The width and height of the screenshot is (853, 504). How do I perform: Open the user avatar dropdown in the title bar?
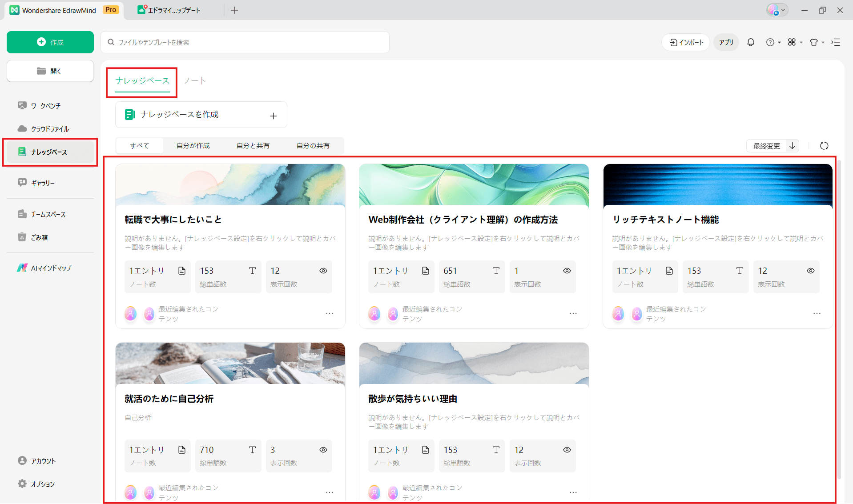click(777, 10)
